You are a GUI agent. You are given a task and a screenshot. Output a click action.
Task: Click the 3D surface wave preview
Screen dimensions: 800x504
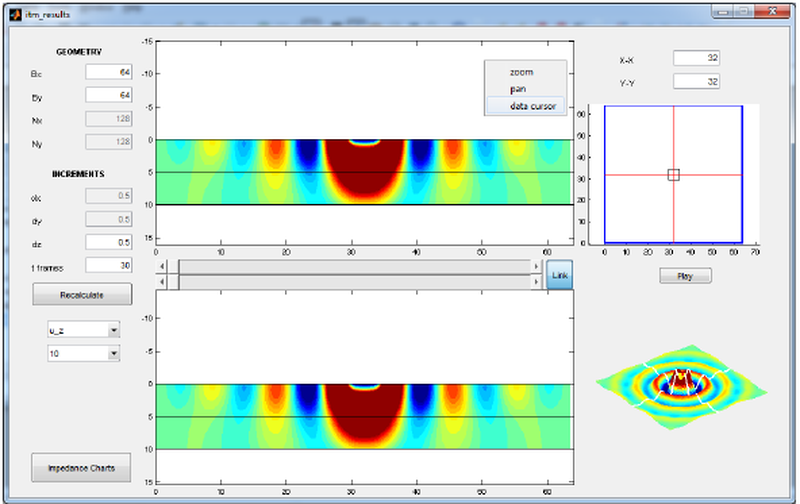(x=680, y=385)
